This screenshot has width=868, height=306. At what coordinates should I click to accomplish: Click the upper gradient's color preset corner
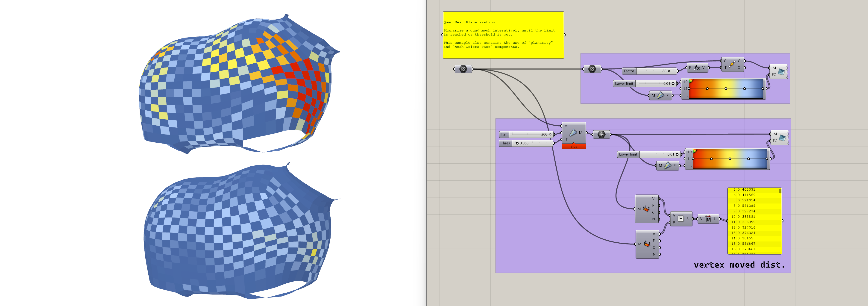(x=691, y=80)
